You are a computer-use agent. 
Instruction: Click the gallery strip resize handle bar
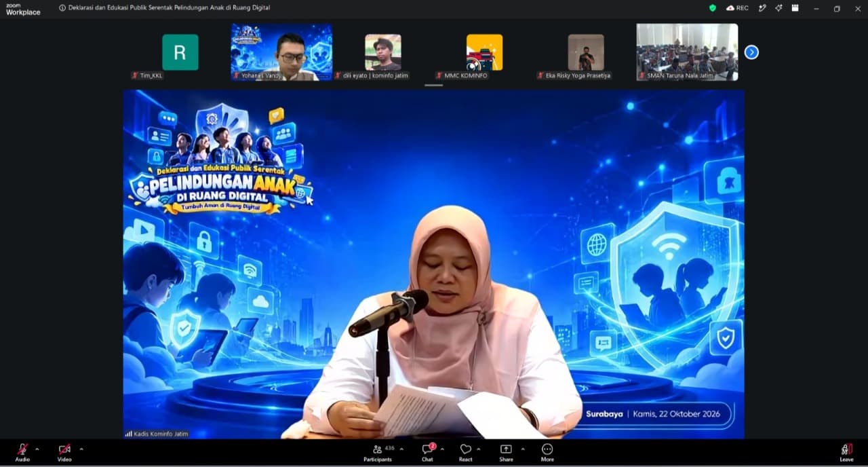pos(434,86)
